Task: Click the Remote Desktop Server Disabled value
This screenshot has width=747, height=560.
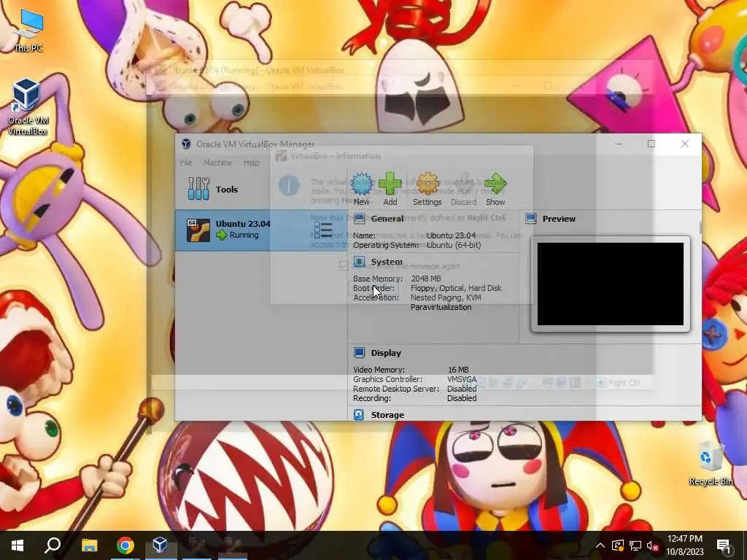Action: click(x=462, y=389)
